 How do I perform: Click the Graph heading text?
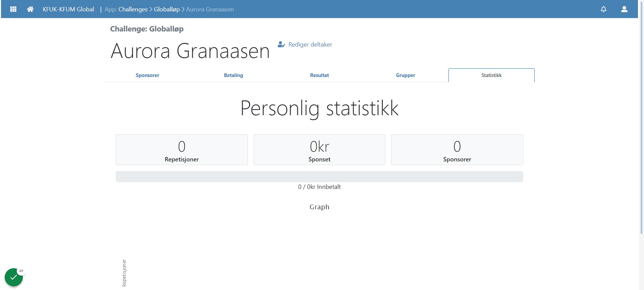click(319, 207)
